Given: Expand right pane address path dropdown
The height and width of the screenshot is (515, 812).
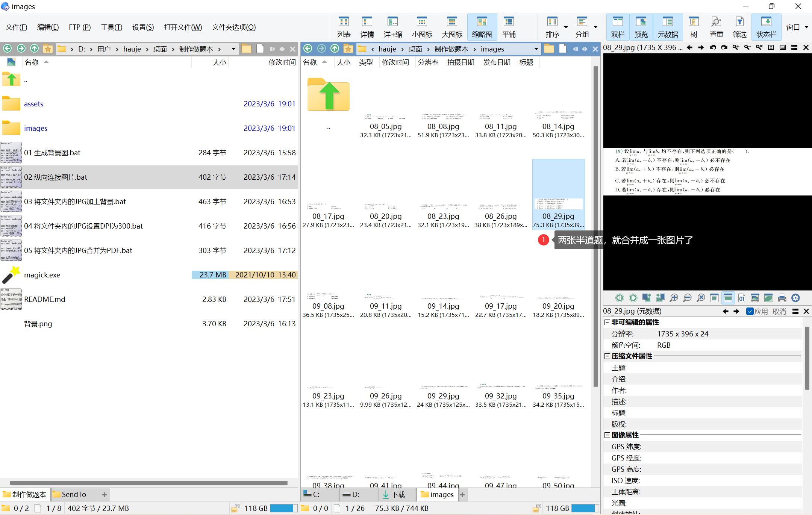Looking at the screenshot, I should point(536,49).
